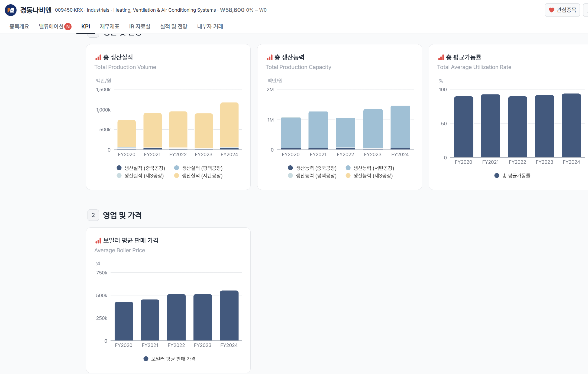Click the section number 2 badge
588x374 pixels.
click(x=93, y=215)
